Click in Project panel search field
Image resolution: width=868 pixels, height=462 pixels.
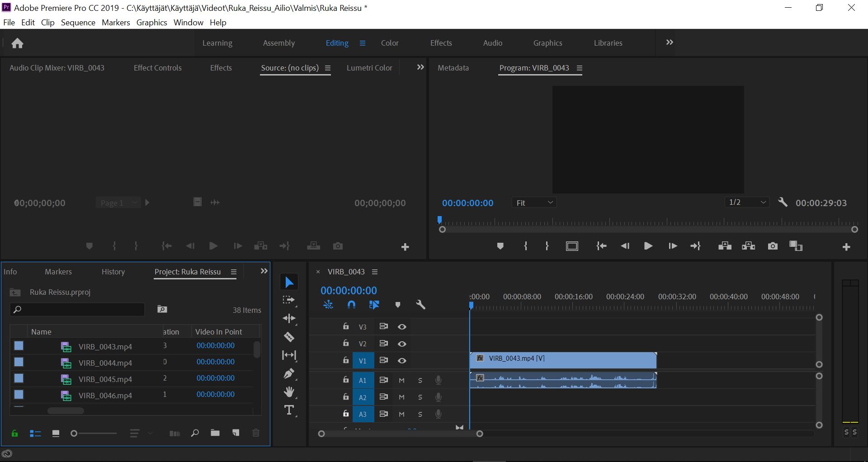(x=77, y=310)
